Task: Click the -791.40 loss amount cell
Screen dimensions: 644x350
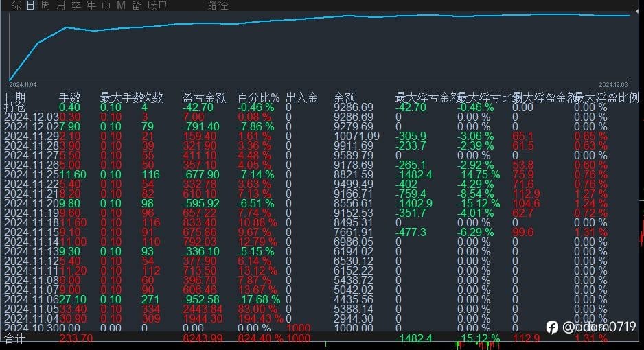Action: [201, 127]
